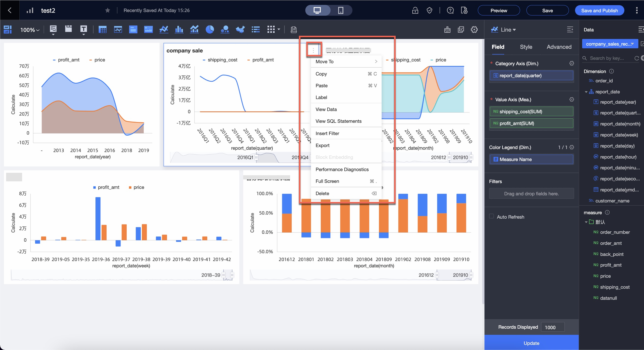Image resolution: width=644 pixels, height=350 pixels.
Task: Open the dashboard settings gear icon
Action: point(474,29)
